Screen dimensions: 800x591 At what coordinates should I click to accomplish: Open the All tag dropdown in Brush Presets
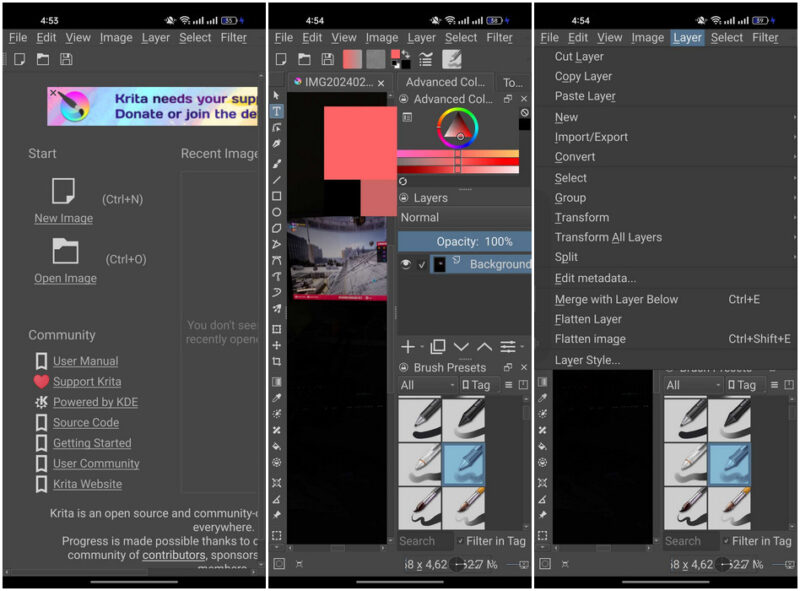[425, 385]
